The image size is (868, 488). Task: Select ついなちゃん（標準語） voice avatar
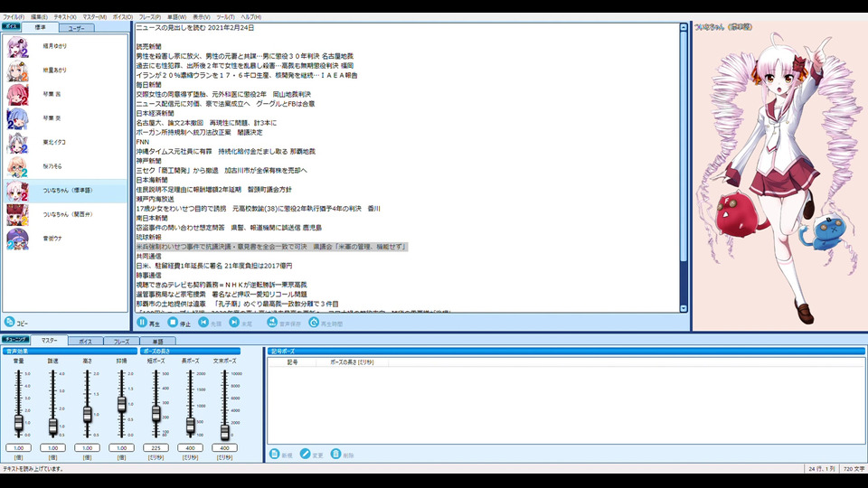pos(17,191)
